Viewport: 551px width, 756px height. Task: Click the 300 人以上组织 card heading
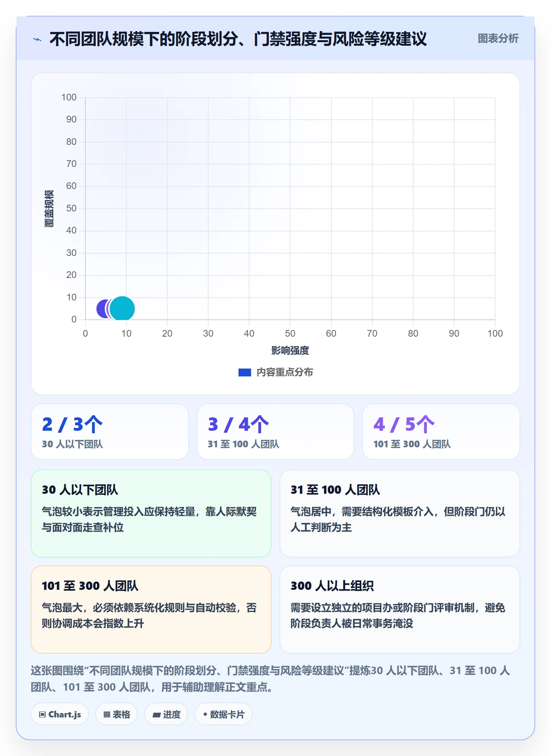(x=332, y=586)
